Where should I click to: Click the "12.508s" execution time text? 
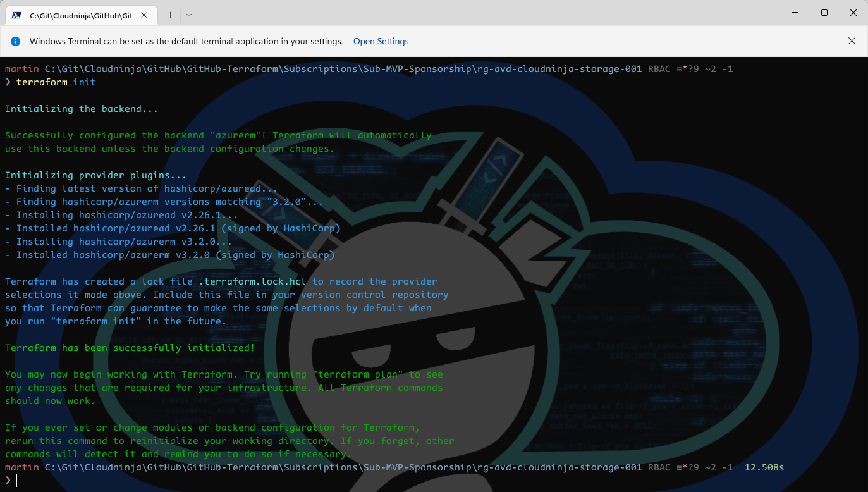coord(764,467)
